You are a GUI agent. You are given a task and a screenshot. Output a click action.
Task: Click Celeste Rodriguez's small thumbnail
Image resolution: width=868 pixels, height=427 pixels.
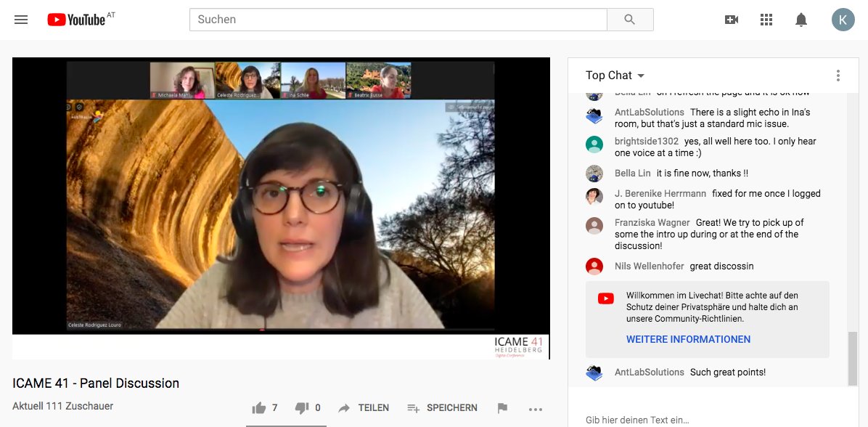pyautogui.click(x=247, y=81)
